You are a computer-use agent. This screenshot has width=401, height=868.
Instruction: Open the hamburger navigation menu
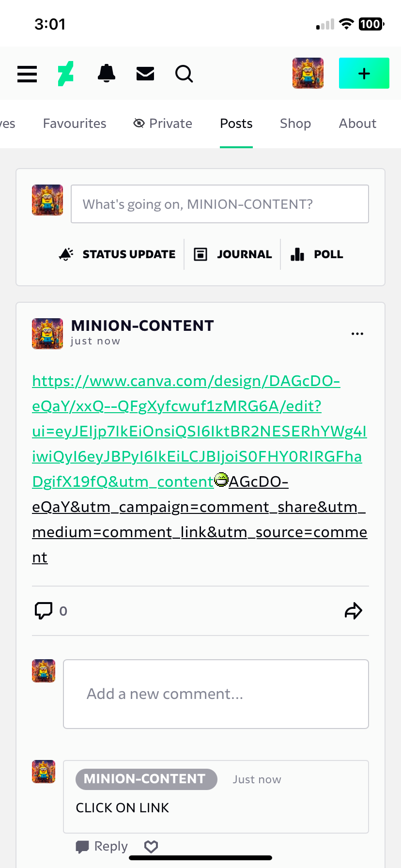tap(27, 74)
